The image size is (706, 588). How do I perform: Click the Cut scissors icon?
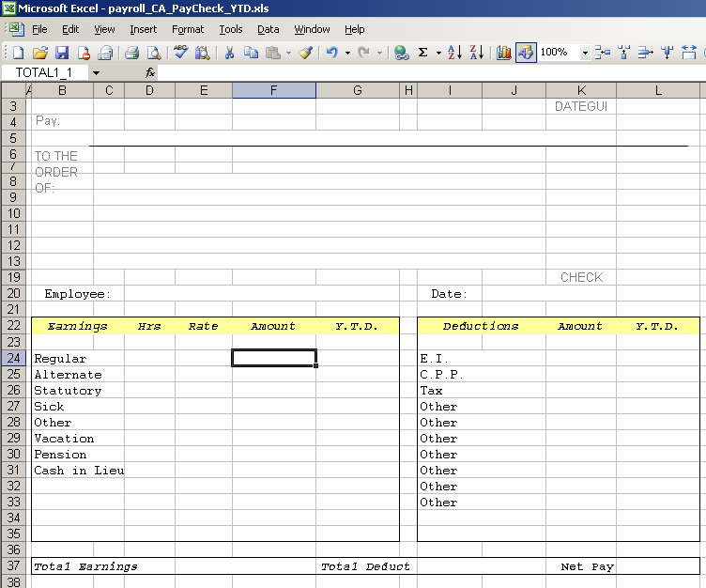pyautogui.click(x=228, y=53)
